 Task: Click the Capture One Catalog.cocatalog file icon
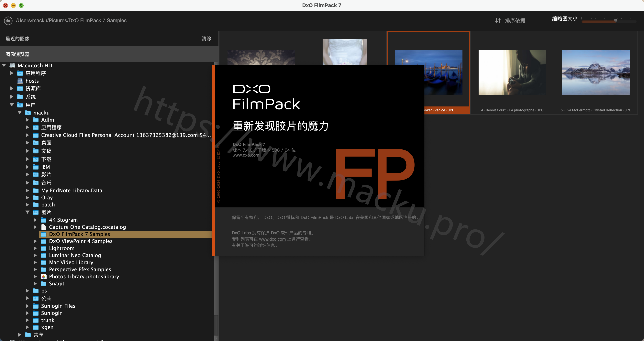click(x=44, y=227)
